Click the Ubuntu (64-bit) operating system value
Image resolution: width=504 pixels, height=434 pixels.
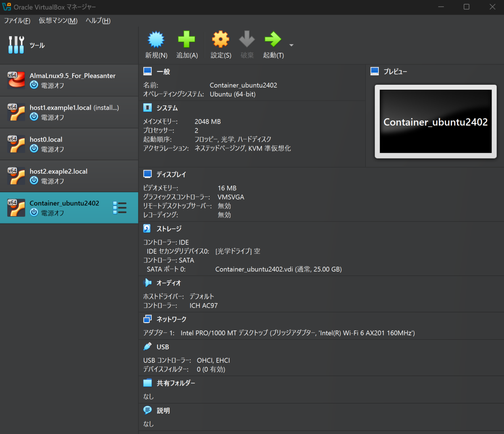(x=233, y=94)
